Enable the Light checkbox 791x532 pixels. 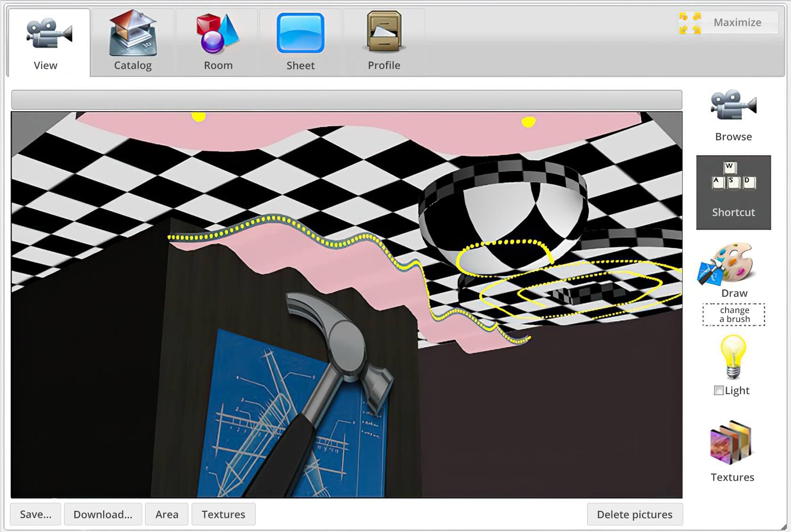point(719,390)
